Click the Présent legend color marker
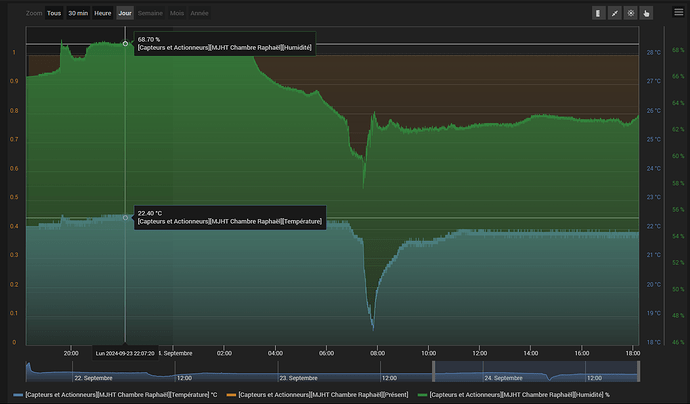690x404 pixels. [x=230, y=395]
